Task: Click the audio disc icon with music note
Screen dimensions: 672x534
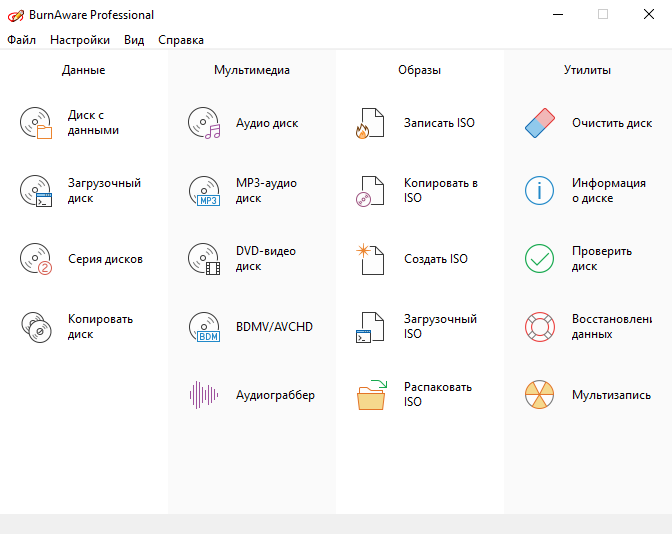Action: click(204, 123)
